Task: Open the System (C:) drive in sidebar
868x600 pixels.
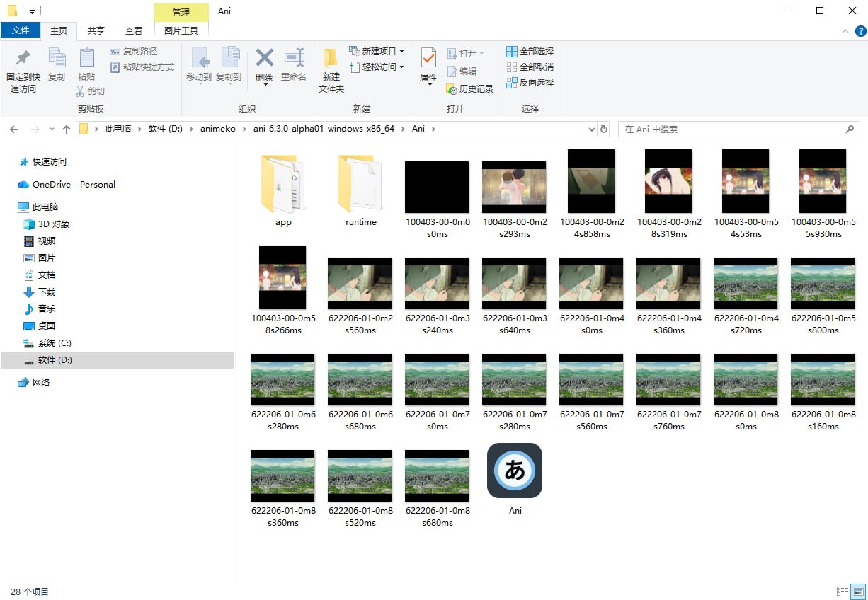Action: (47, 342)
